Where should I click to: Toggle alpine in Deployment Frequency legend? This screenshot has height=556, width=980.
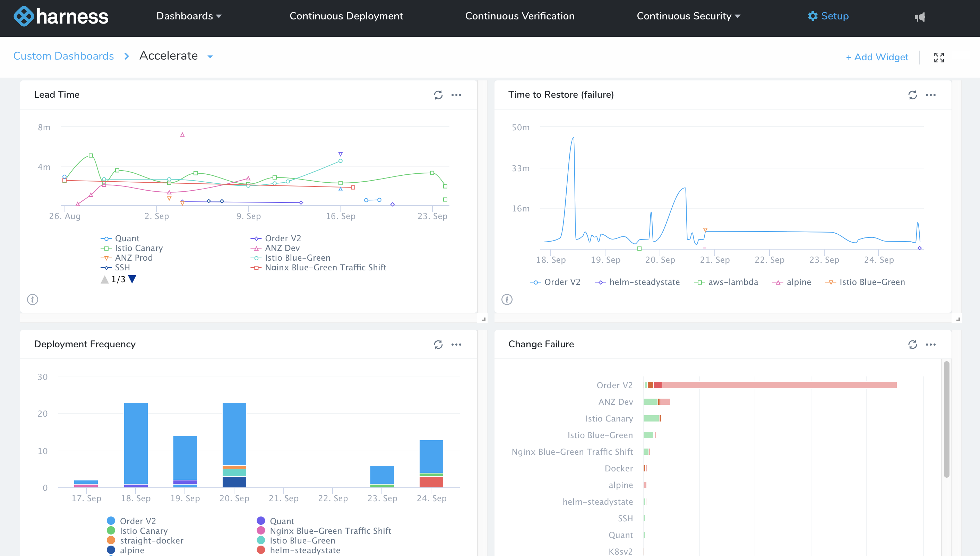125,550
